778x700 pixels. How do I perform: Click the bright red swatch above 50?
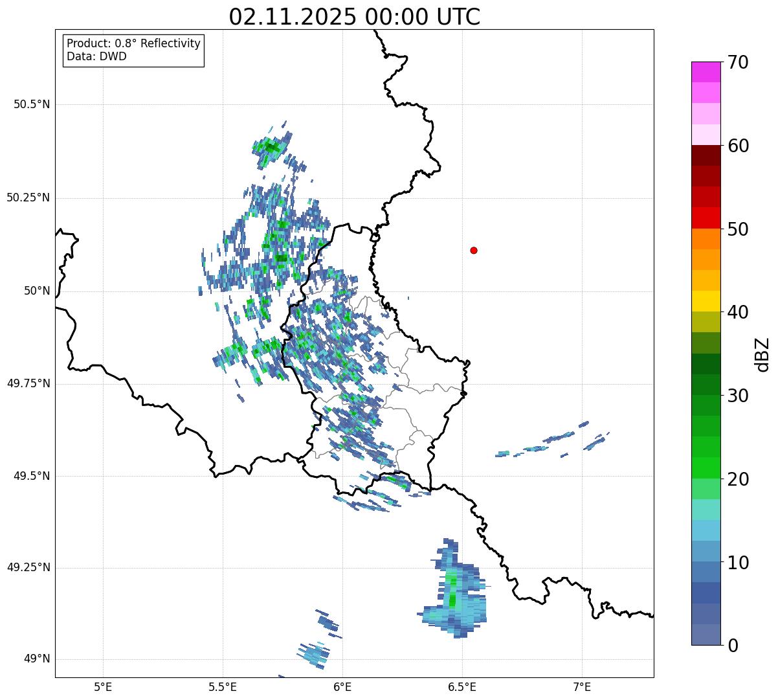tap(706, 218)
